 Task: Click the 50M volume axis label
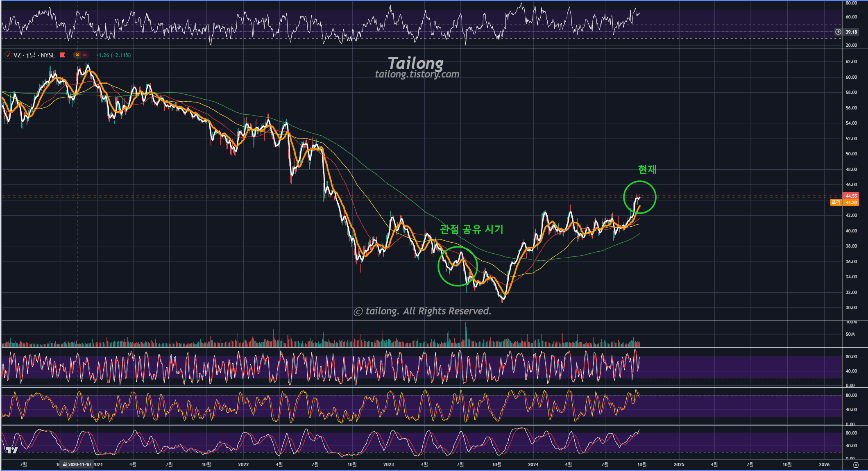tap(850, 334)
